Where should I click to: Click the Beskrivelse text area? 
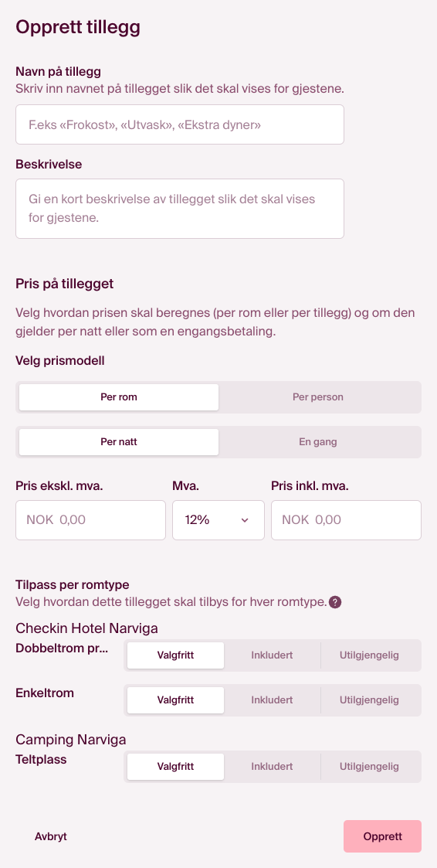point(180,209)
